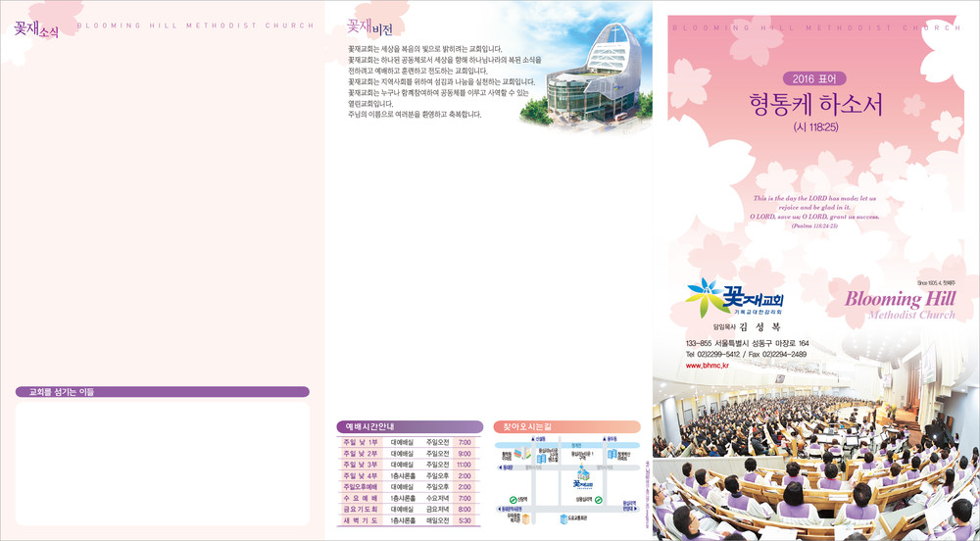Viewport: 980px width, 541px height.
Task: Click the 예배시간안내 section header
Action: [409, 427]
